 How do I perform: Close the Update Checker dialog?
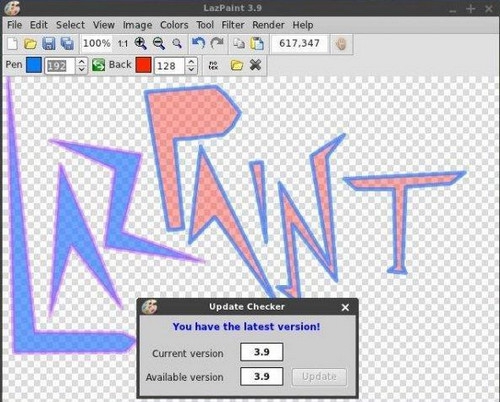click(x=345, y=307)
